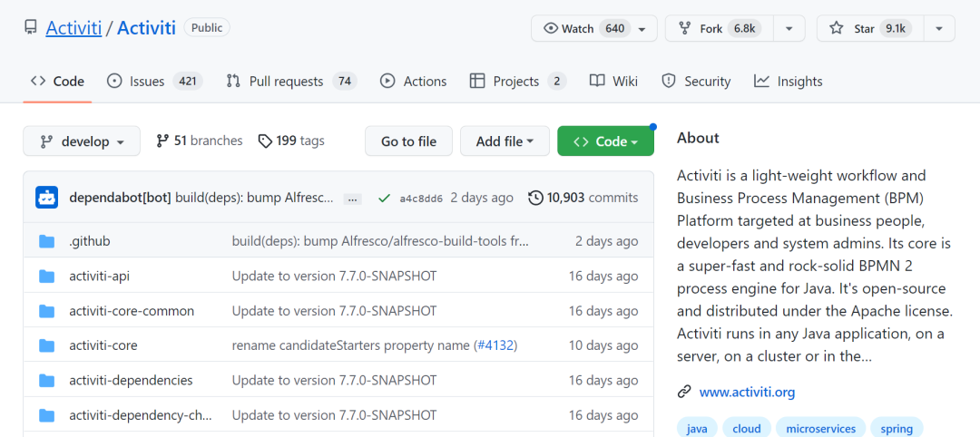Open the Add file dropdown
Screen dimensions: 980x437
(x=505, y=141)
